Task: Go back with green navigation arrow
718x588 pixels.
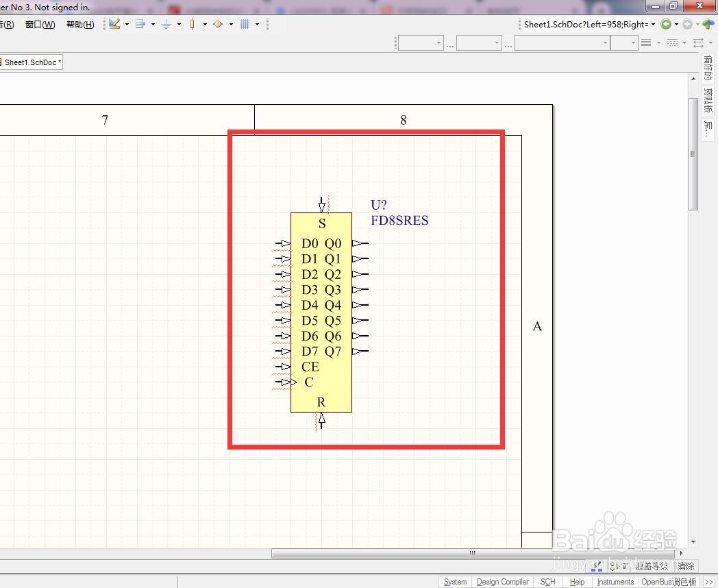Action: point(666,24)
